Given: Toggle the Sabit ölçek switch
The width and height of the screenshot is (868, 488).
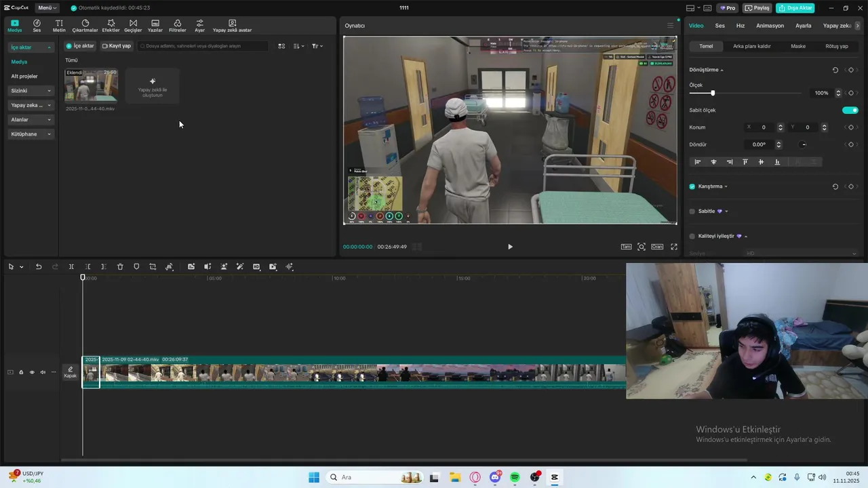Looking at the screenshot, I should click(850, 110).
